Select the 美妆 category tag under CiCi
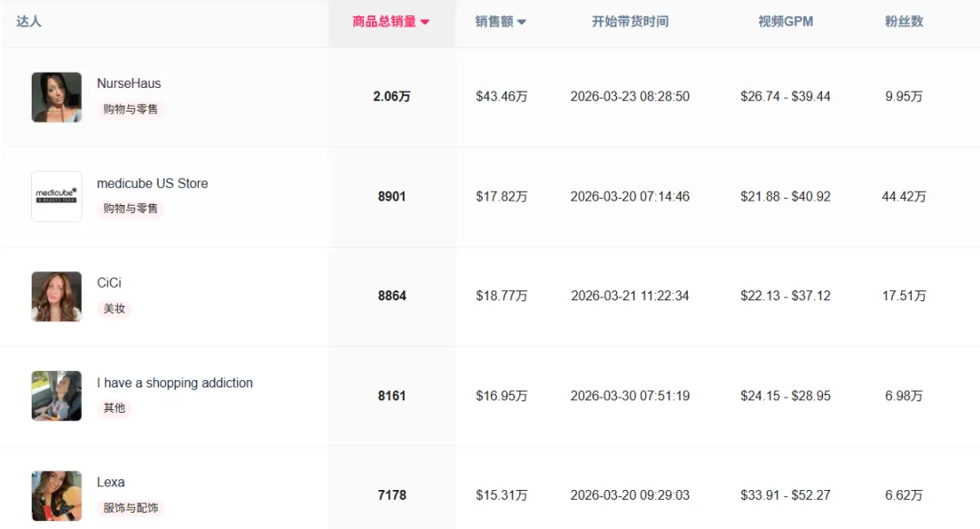Screen dimensions: 980x529 click(114, 309)
